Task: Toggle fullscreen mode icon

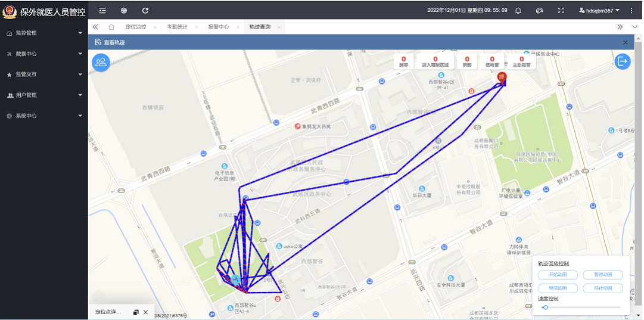Action: pos(561,10)
